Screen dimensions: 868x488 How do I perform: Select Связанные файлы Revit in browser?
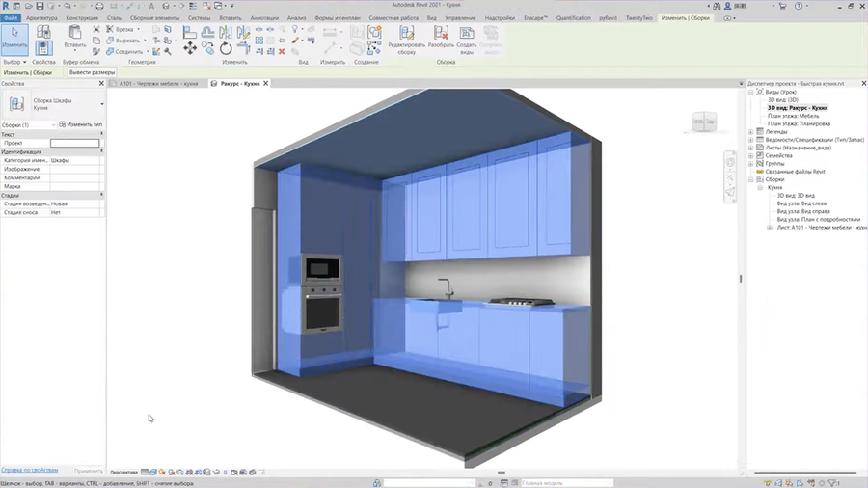795,172
